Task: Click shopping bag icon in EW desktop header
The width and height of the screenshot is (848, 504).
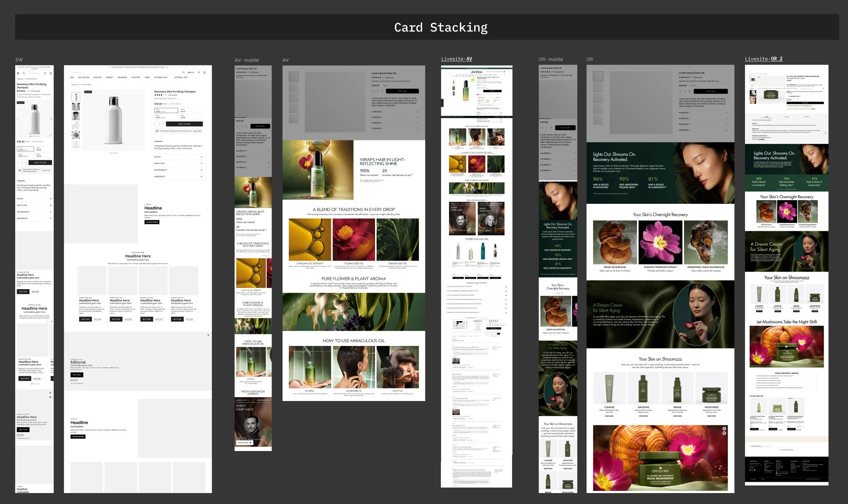Action: pos(204,72)
